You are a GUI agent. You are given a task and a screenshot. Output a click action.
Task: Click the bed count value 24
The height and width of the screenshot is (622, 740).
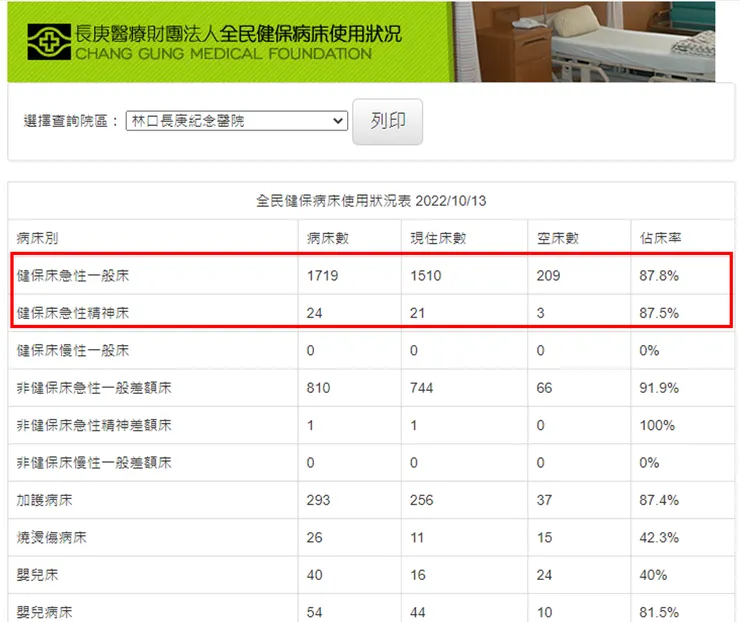click(314, 313)
